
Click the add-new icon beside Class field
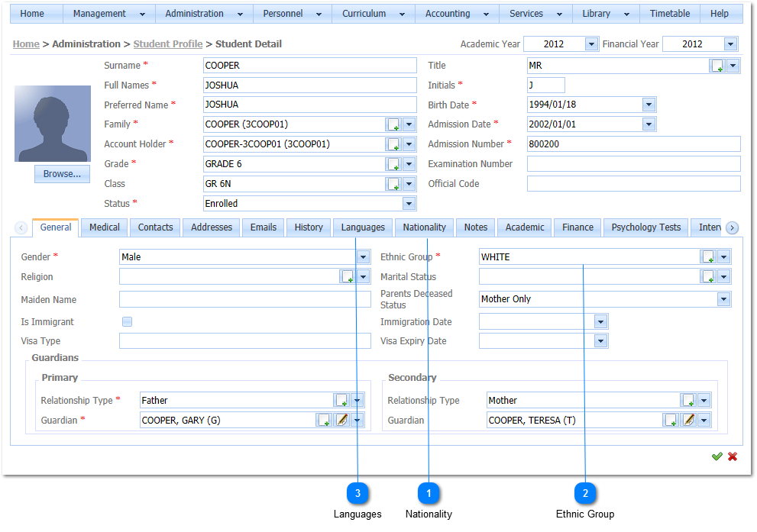[x=393, y=184]
